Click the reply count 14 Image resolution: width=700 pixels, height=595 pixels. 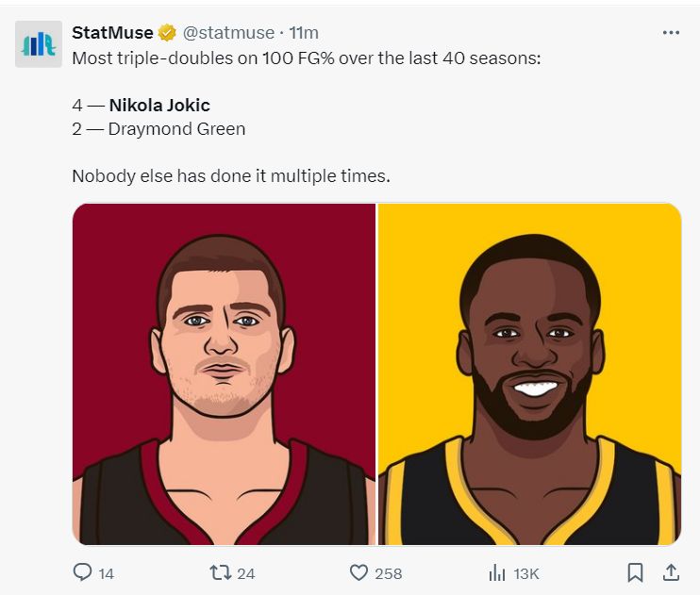pos(106,573)
